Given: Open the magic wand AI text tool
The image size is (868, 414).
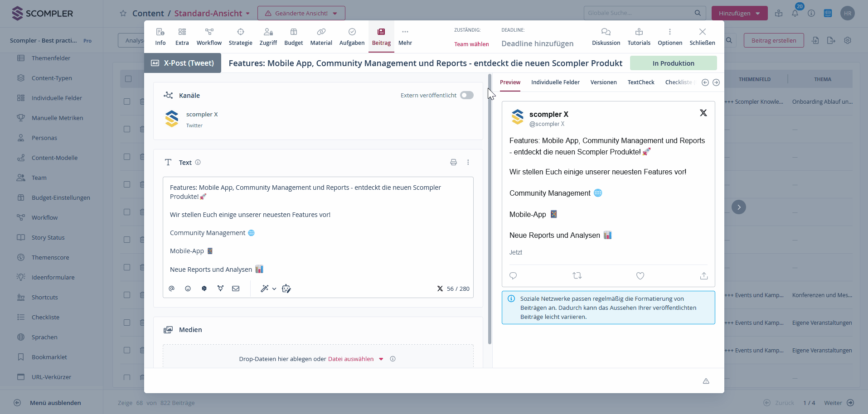Looking at the screenshot, I should click(265, 289).
